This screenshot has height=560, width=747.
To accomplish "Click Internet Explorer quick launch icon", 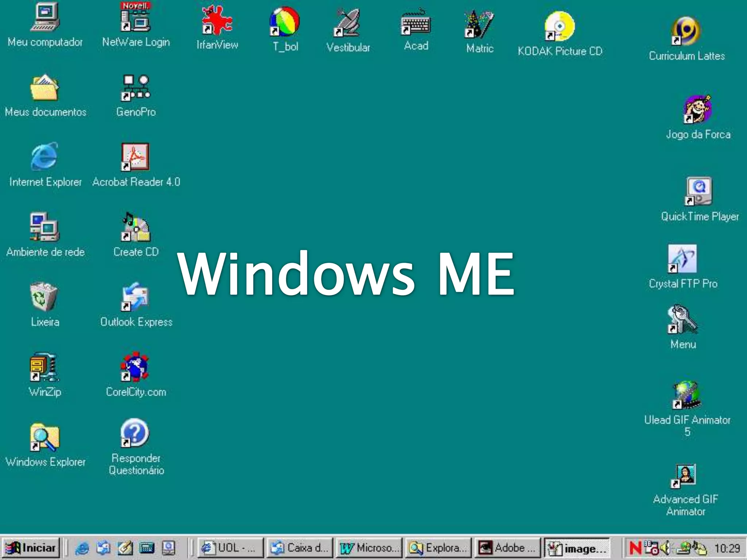I will pos(82,548).
